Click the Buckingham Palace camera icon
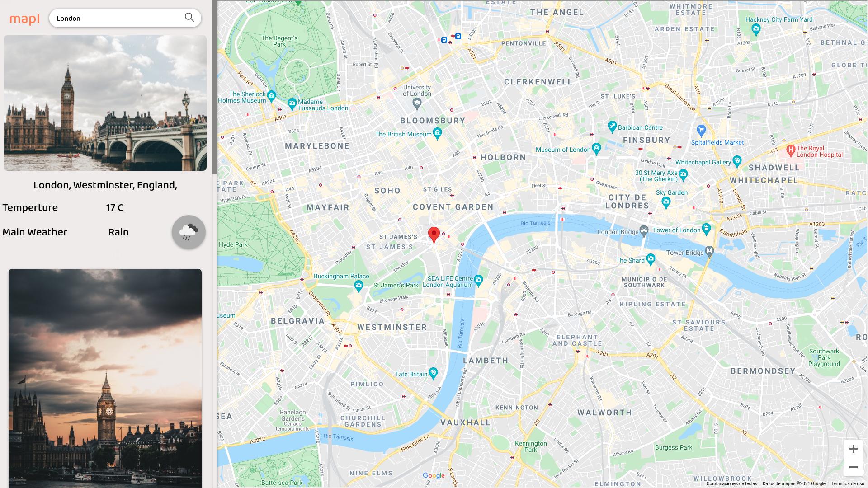Screen dimensions: 868x488 coord(359,286)
